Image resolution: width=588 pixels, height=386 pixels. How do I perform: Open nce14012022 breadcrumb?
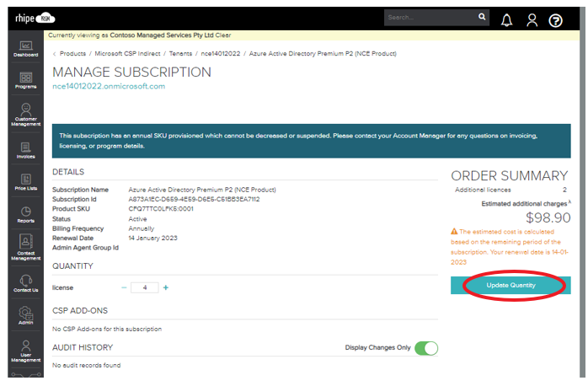221,54
